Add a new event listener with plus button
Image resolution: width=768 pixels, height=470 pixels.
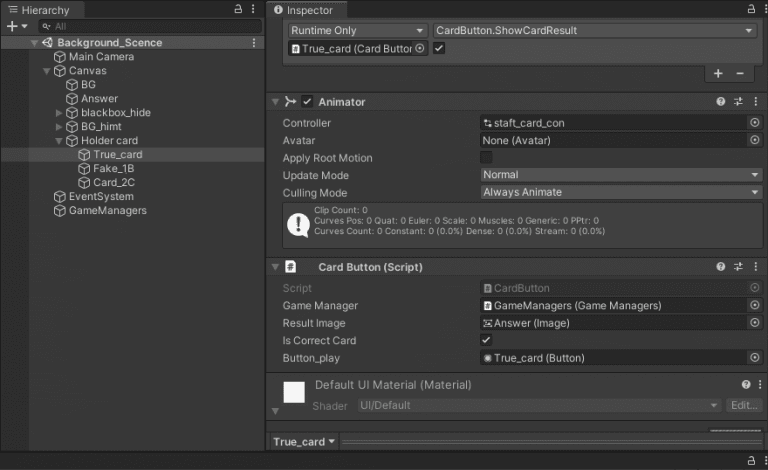point(718,73)
